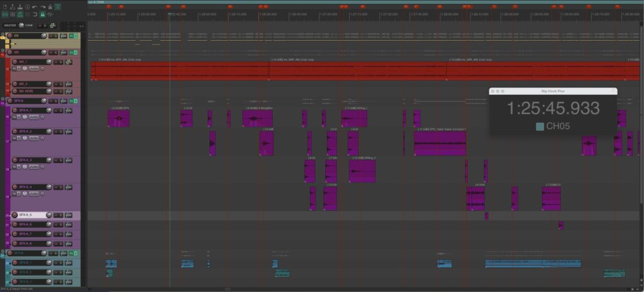This screenshot has width=644, height=292.
Task: Select the SFX-A_6 track name
Action: 26,224
